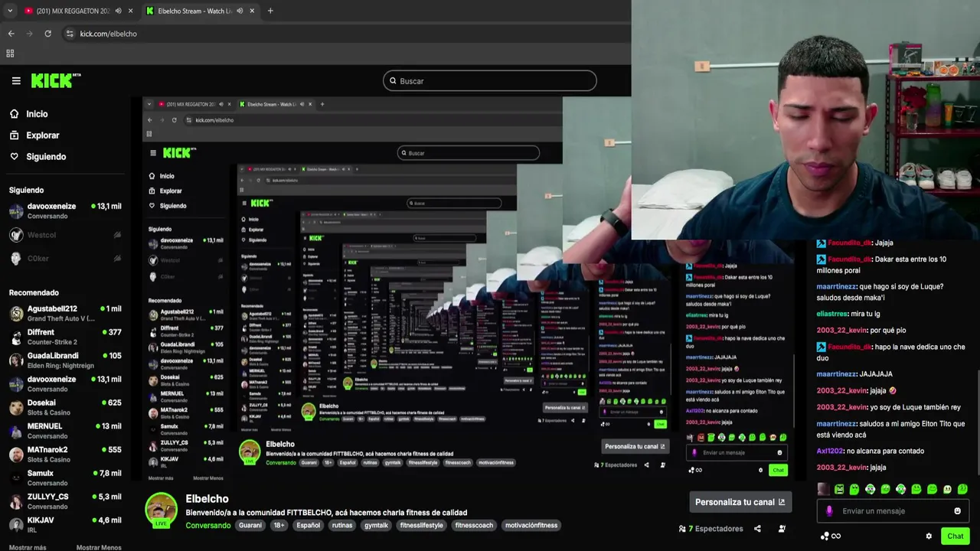
Task: Open the moderators icon beside share
Action: click(x=782, y=529)
